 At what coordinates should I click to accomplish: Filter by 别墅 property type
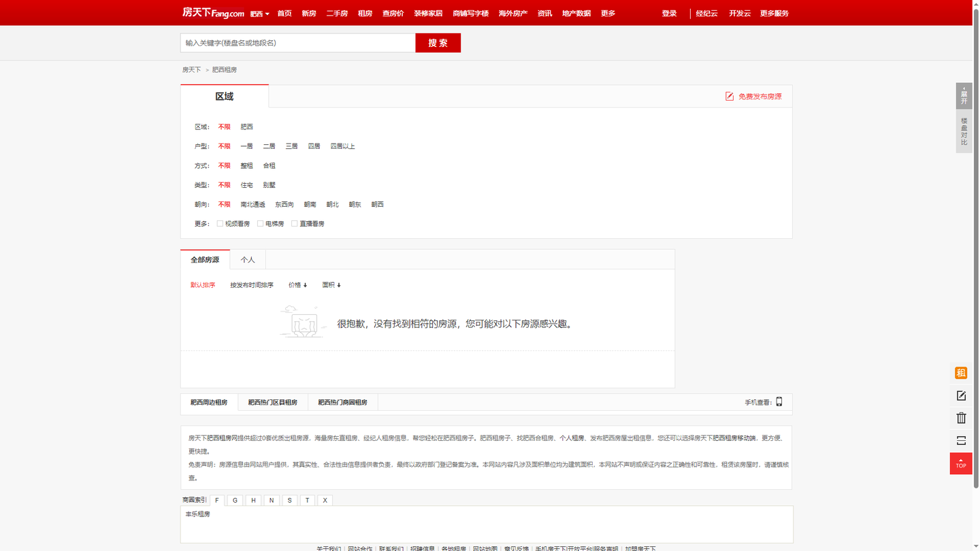(x=269, y=185)
